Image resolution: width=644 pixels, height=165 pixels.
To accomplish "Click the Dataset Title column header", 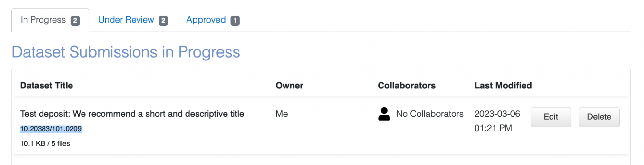I will (46, 86).
